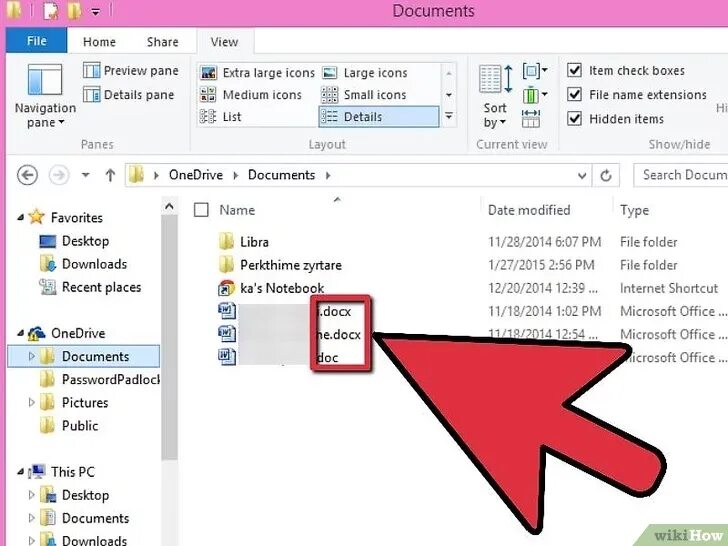Go back with the Back arrow
The height and width of the screenshot is (546, 728).
tap(27, 175)
